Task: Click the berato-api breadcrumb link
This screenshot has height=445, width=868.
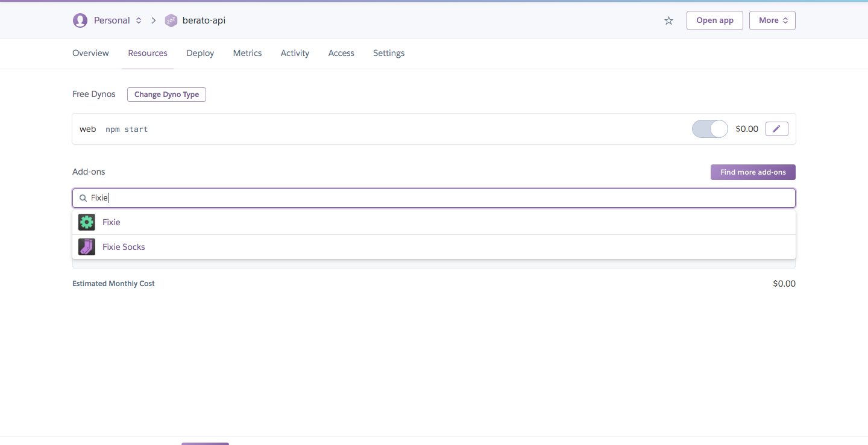Action: (204, 20)
